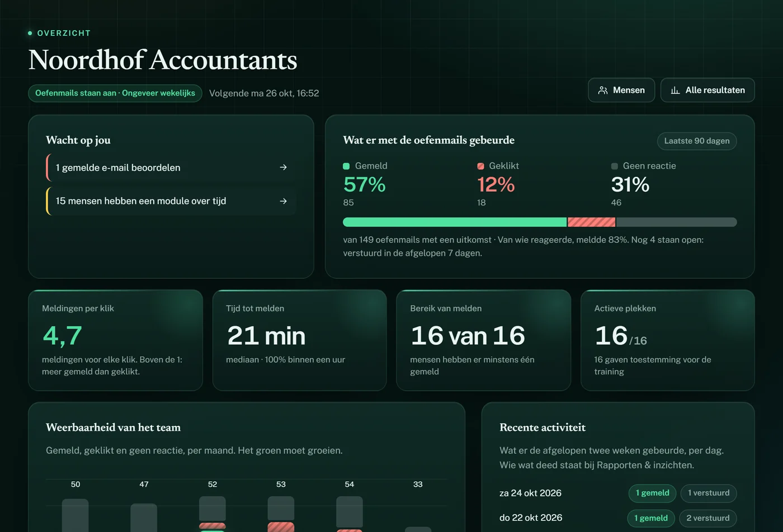The image size is (783, 532).
Task: Click the green Gemeld segment of progress bar
Action: pos(455,222)
